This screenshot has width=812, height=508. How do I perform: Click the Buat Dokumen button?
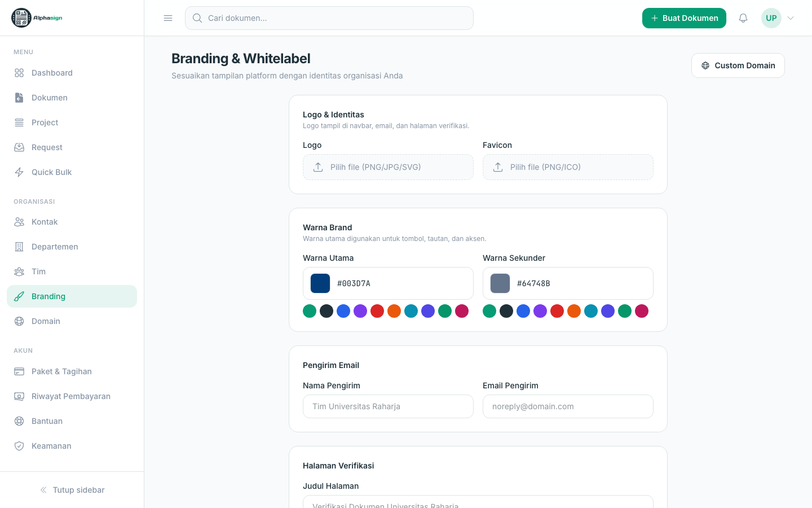tap(684, 18)
